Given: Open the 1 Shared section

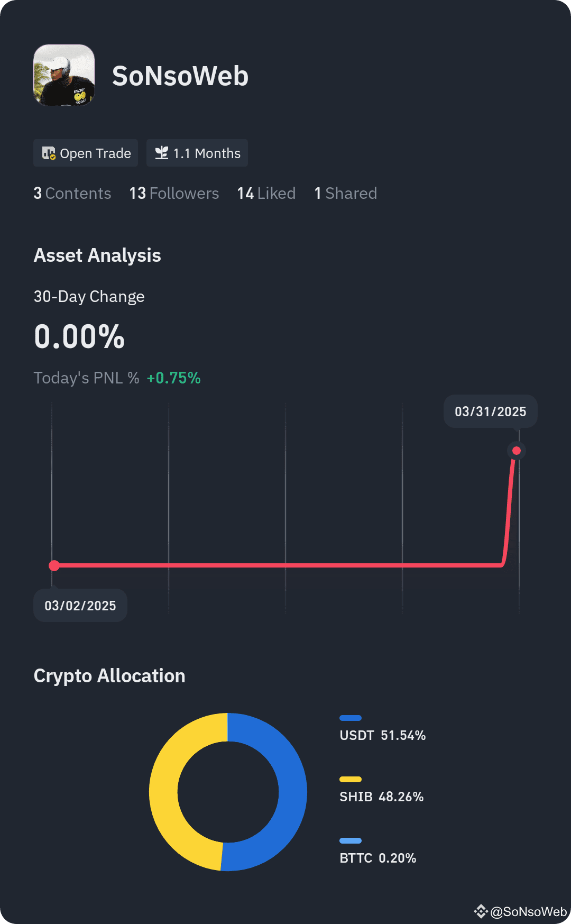Looking at the screenshot, I should 346,194.
